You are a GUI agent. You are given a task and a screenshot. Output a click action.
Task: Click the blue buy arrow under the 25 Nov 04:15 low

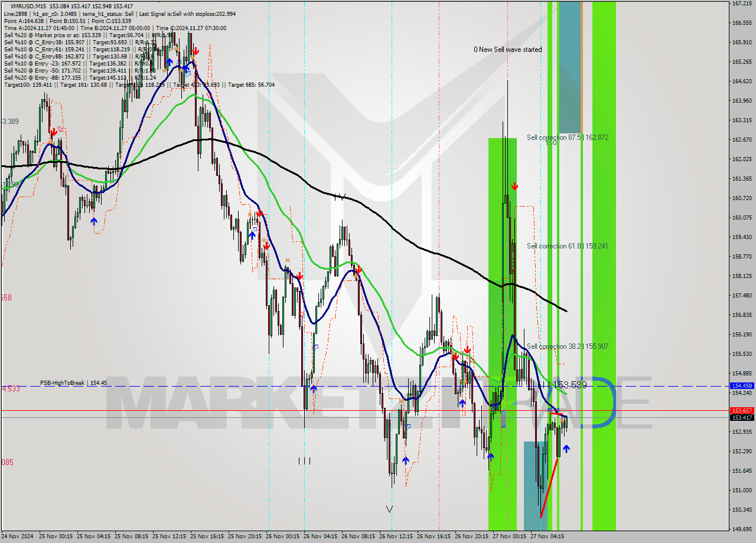(x=94, y=221)
